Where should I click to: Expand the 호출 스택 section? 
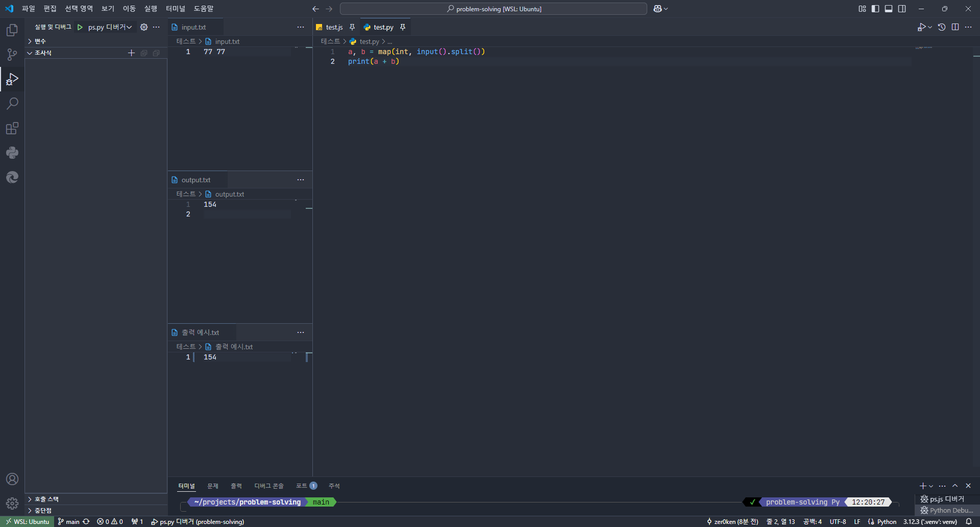96,499
